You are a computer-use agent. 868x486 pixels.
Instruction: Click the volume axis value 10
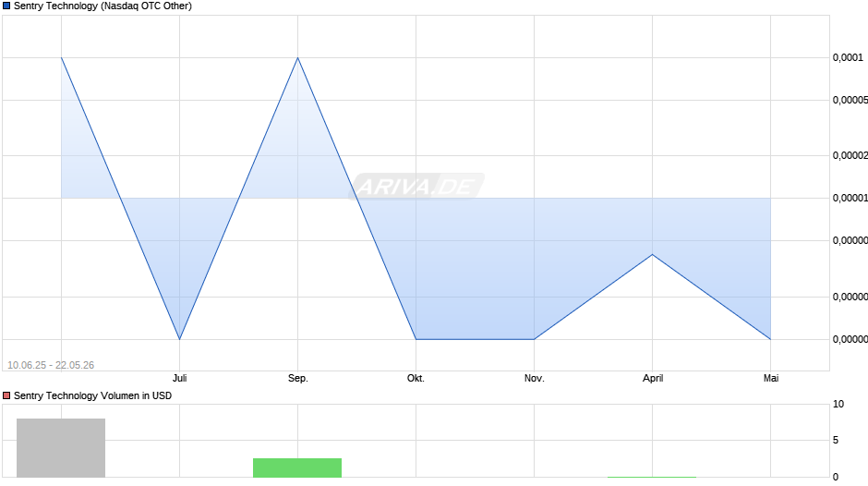point(838,404)
